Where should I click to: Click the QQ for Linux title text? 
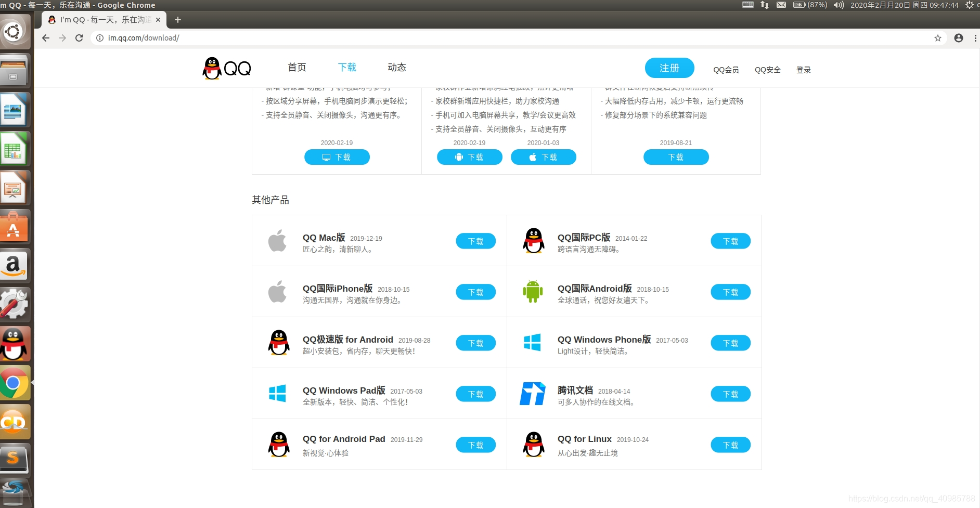coord(585,439)
